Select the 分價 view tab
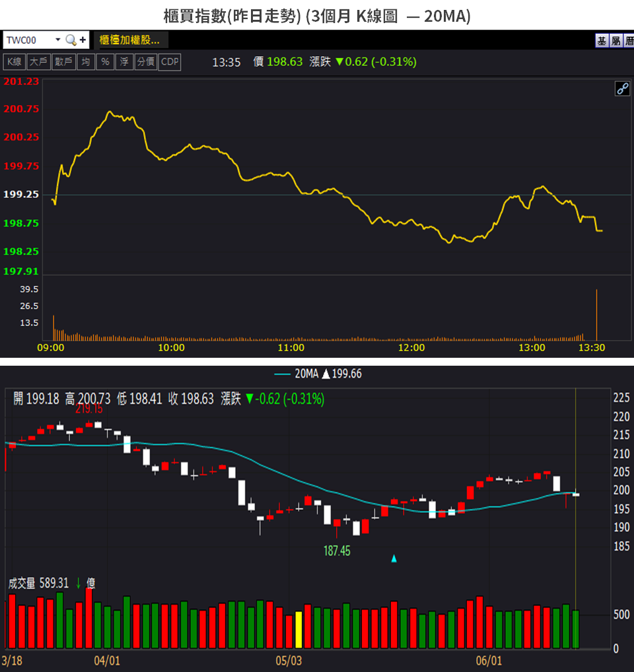634x672 pixels. pyautogui.click(x=145, y=62)
